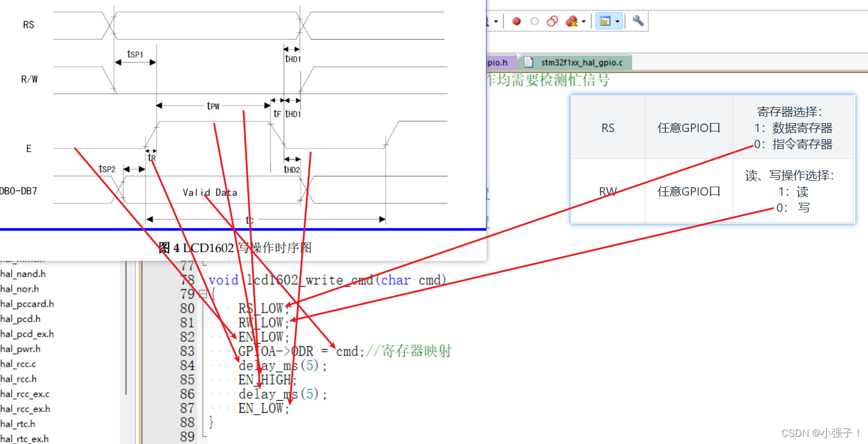Open hal_nand.h in the project tree
Viewport: 868px width, 444px height.
coord(23,274)
